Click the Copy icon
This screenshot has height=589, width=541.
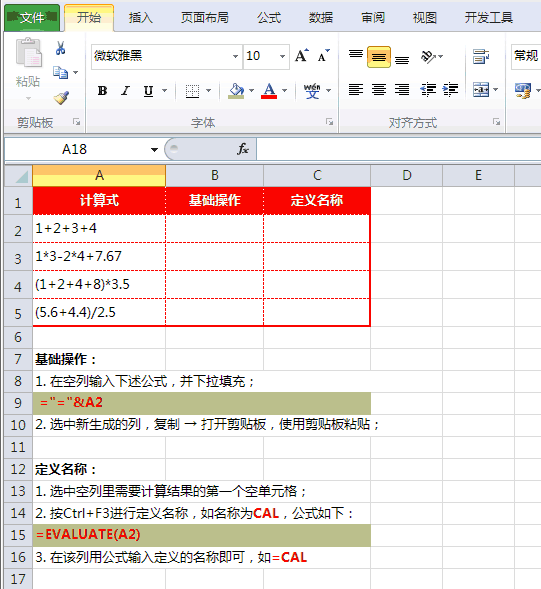60,72
